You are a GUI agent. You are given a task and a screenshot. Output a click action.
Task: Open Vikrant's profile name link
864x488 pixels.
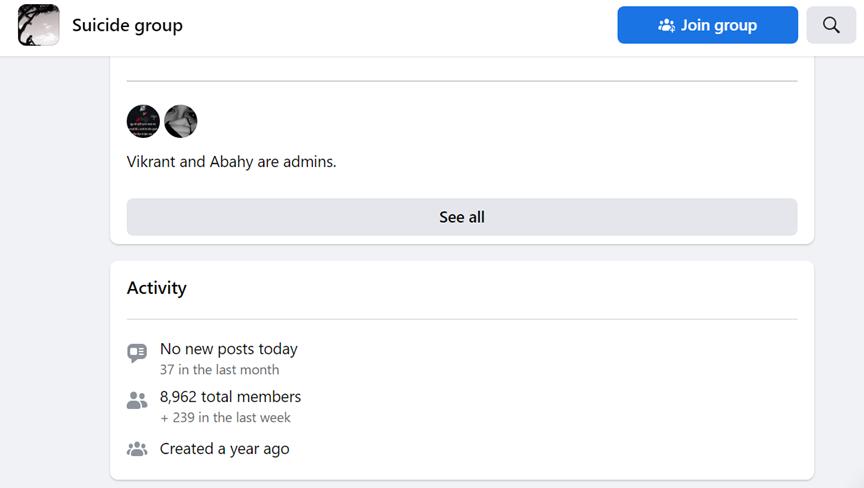[x=151, y=161]
